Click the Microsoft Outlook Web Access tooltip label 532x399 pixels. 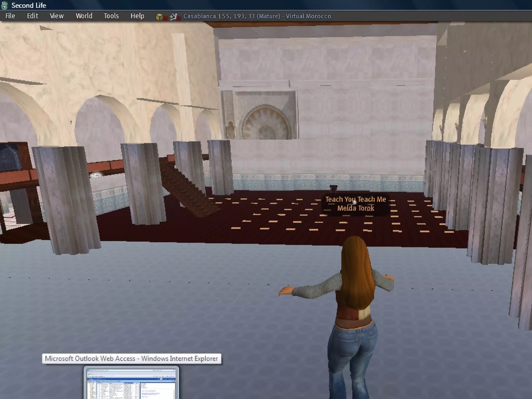click(x=131, y=358)
